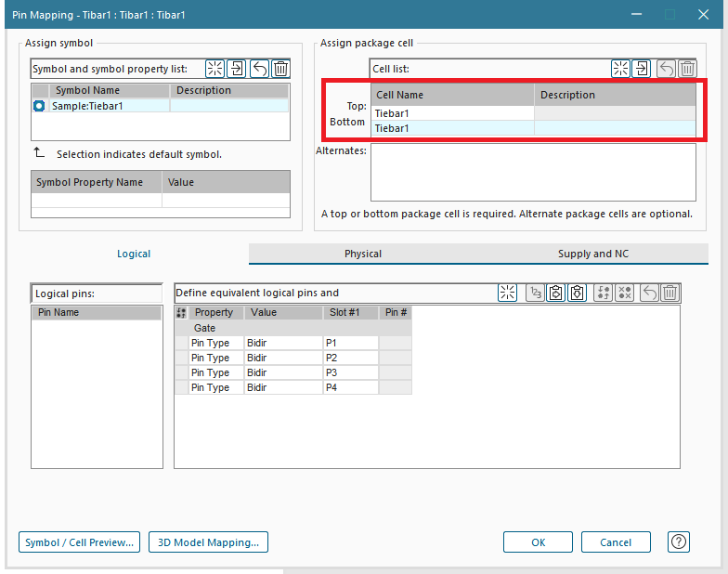728x574 pixels.
Task: Click Symbol / Cell Preview button
Action: (80, 542)
